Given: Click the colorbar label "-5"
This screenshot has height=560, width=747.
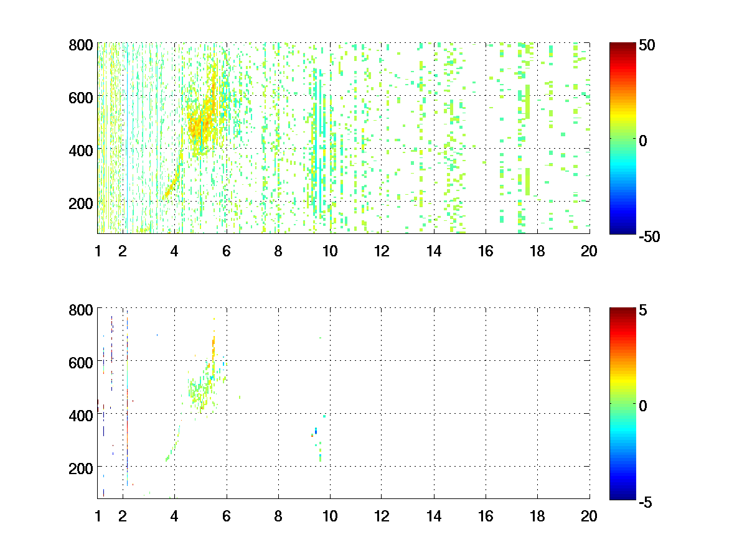Looking at the screenshot, I should (646, 501).
